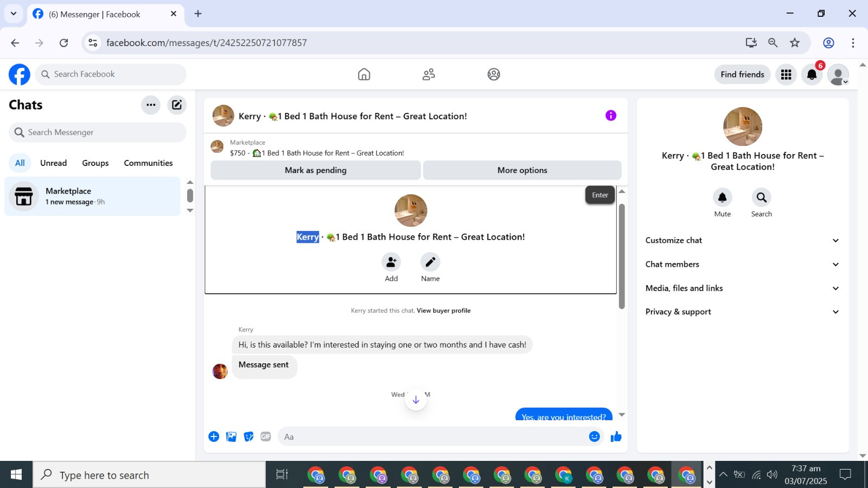Click the 'Message sent' bubble
Viewport: 868px width, 488px height.
264,366
